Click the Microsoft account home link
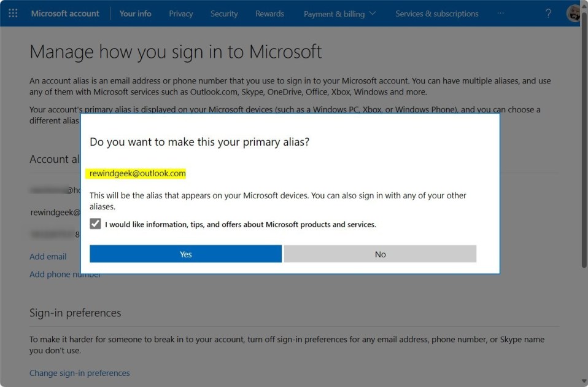This screenshot has height=387, width=588. pyautogui.click(x=65, y=14)
